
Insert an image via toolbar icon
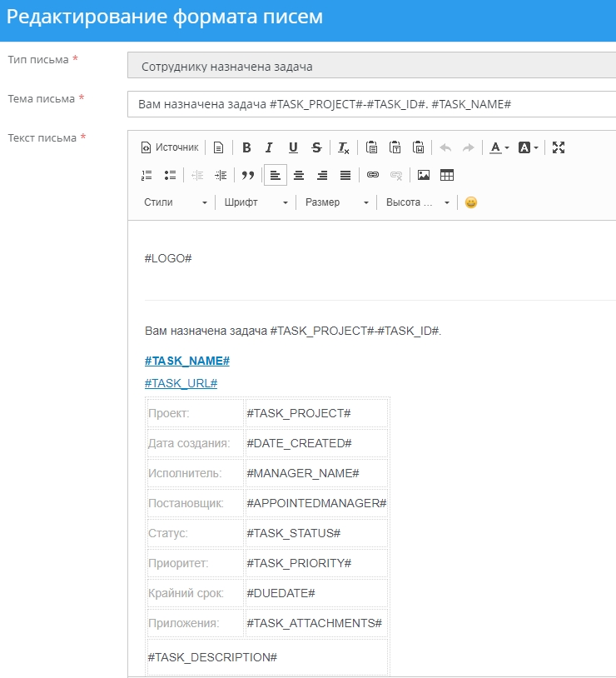[x=424, y=175]
